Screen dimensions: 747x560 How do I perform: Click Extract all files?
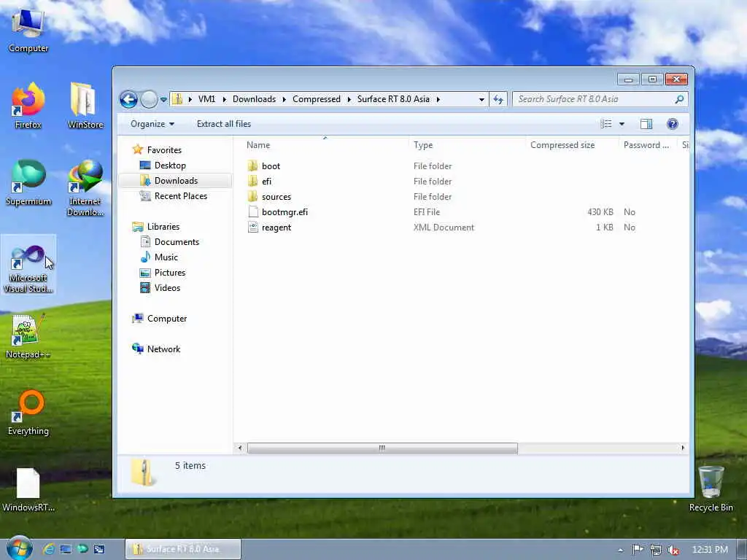click(x=224, y=124)
